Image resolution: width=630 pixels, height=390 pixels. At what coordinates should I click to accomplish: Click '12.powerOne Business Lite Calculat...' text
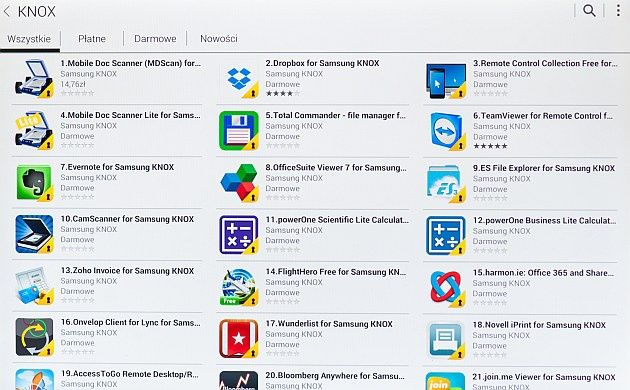point(544,221)
